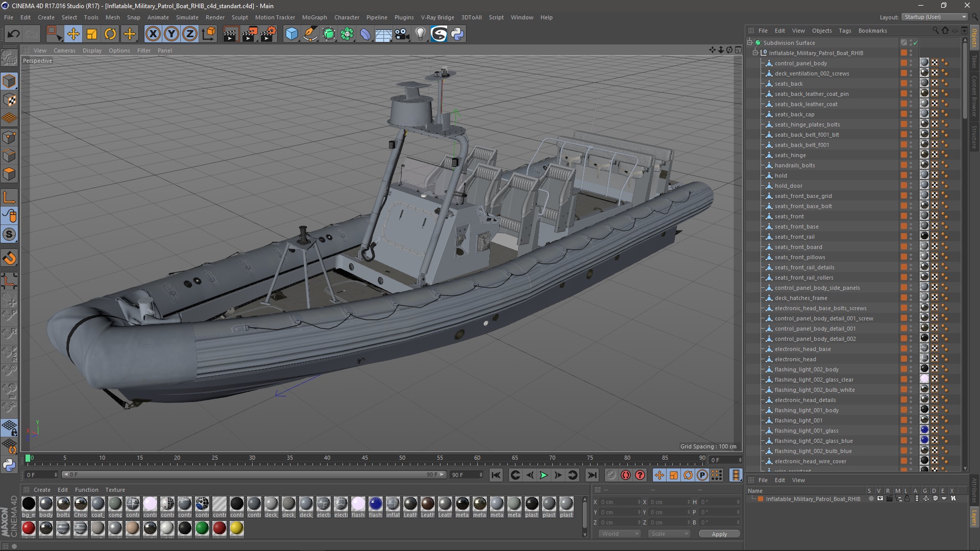Open the viewport Cameras menu

coord(64,51)
